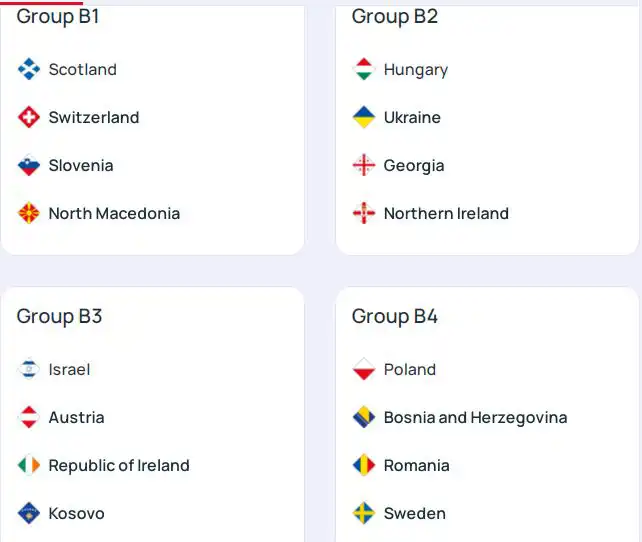Open the Poland team link
Image resolution: width=642 pixels, height=542 pixels.
(x=410, y=369)
